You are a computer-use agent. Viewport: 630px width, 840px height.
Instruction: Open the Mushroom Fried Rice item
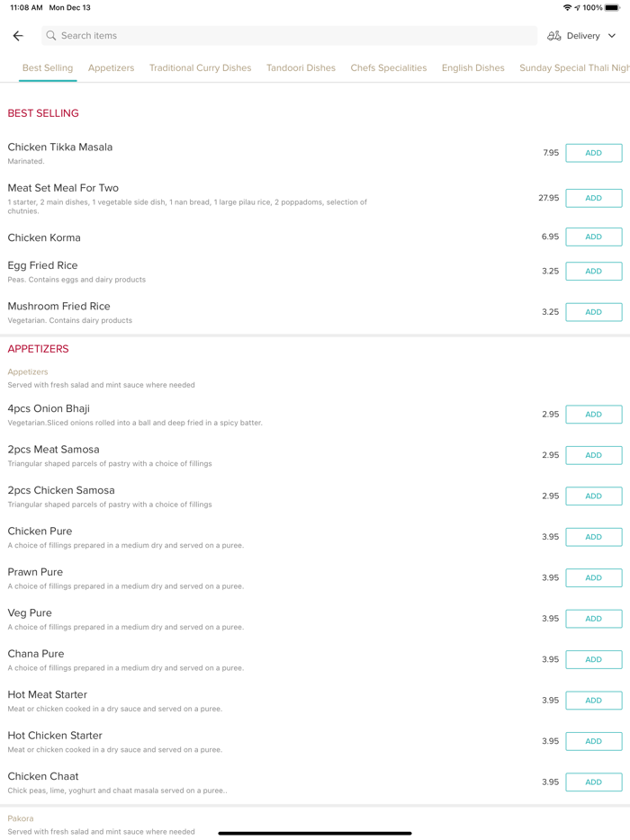point(59,307)
